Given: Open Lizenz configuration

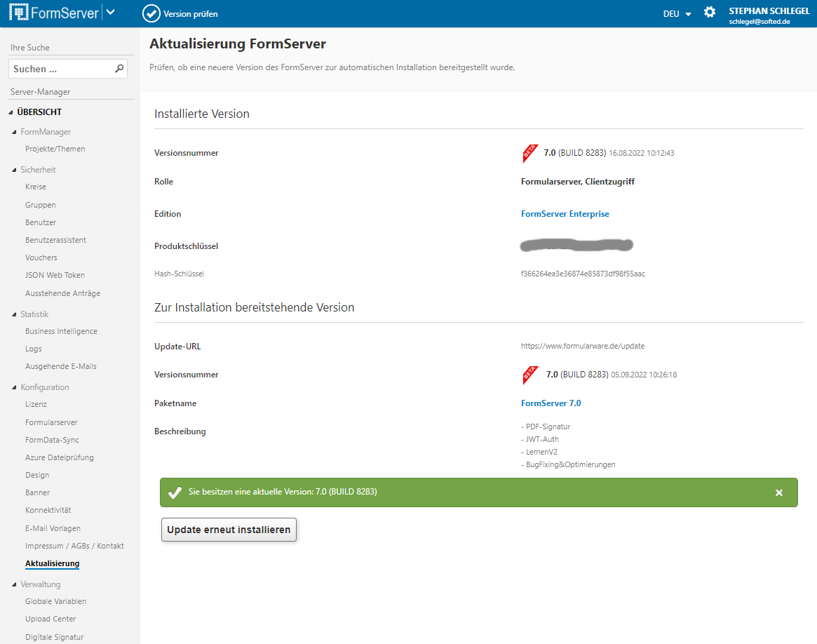Looking at the screenshot, I should pos(36,404).
